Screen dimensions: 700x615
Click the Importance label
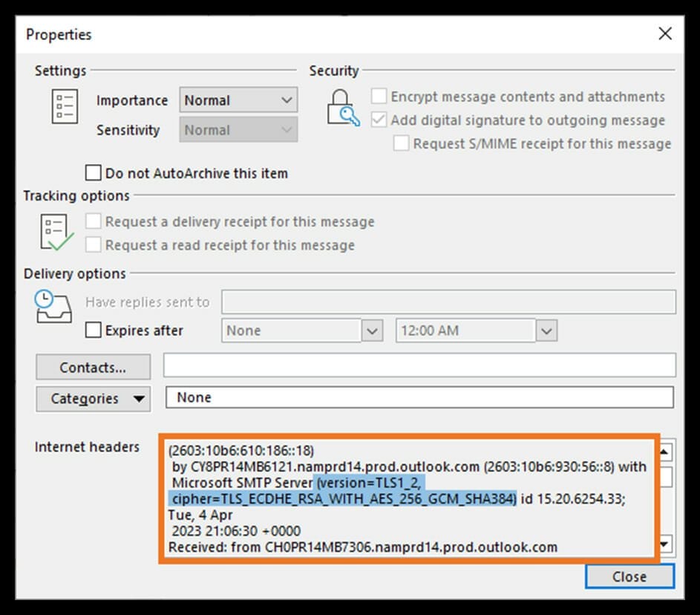coord(132,100)
